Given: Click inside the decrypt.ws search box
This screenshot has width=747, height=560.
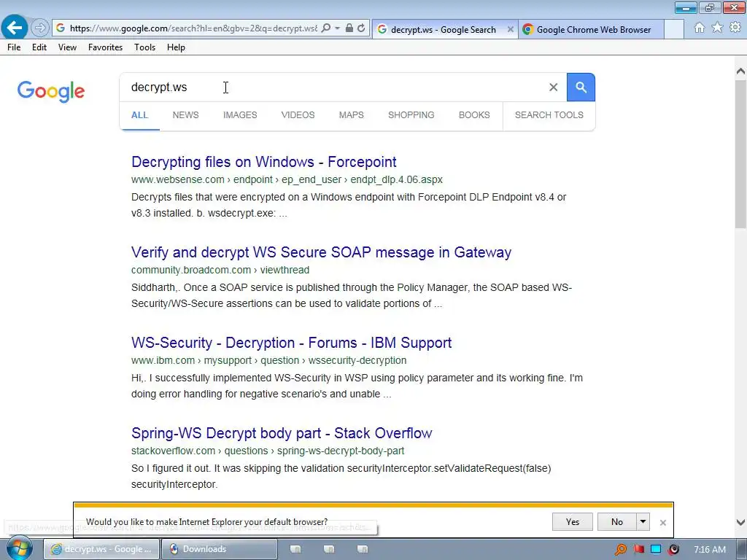Looking at the screenshot, I should [x=333, y=87].
